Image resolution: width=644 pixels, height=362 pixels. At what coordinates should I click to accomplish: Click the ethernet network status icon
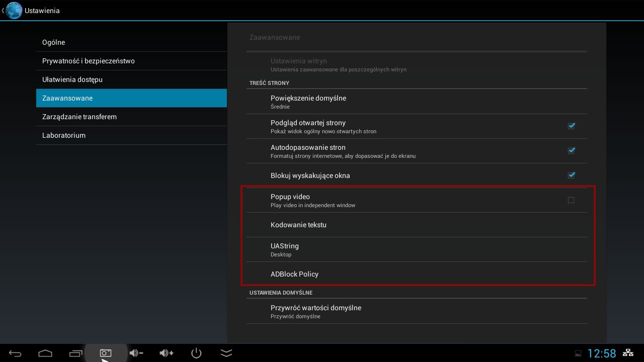[628, 353]
